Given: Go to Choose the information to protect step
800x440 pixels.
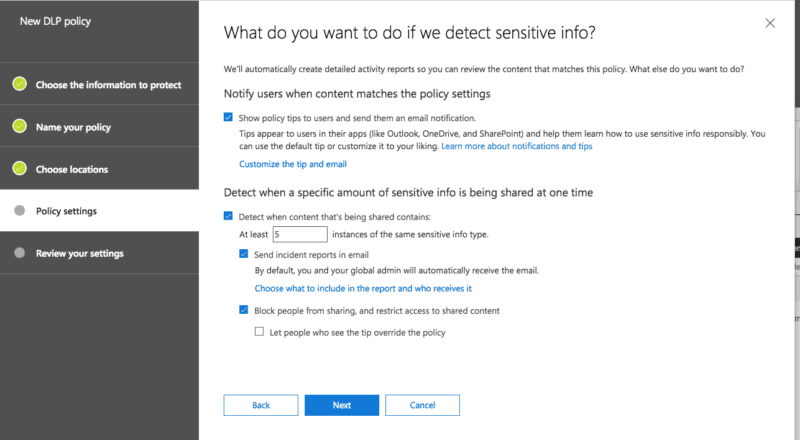Looking at the screenshot, I should click(x=108, y=85).
